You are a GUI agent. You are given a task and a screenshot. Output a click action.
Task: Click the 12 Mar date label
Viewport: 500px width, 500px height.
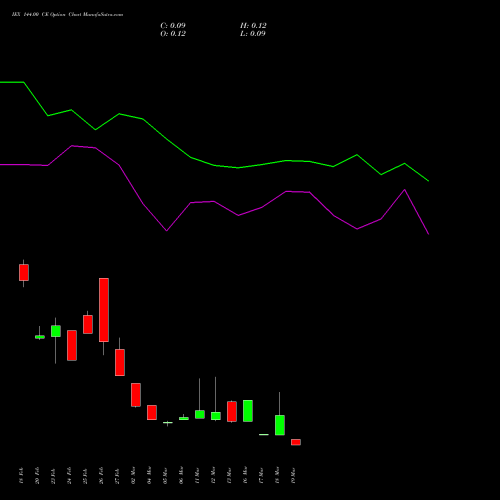[x=213, y=475]
